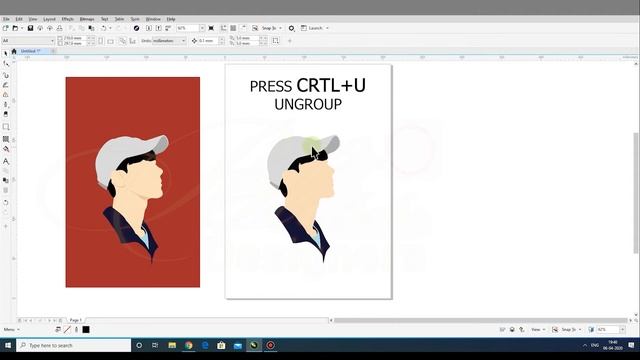Viewport: 640px width, 360px height.
Task: Select the Pick tool in the toolbox
Action: click(x=6, y=53)
